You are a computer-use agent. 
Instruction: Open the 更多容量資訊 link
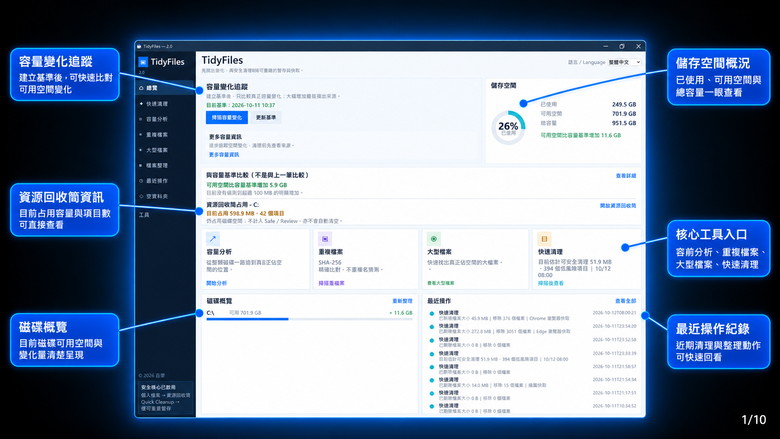pos(224,155)
